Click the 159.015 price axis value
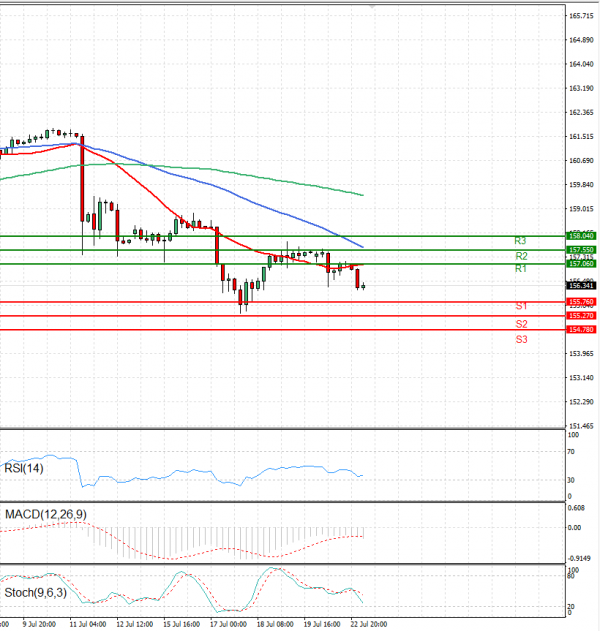 click(x=581, y=209)
